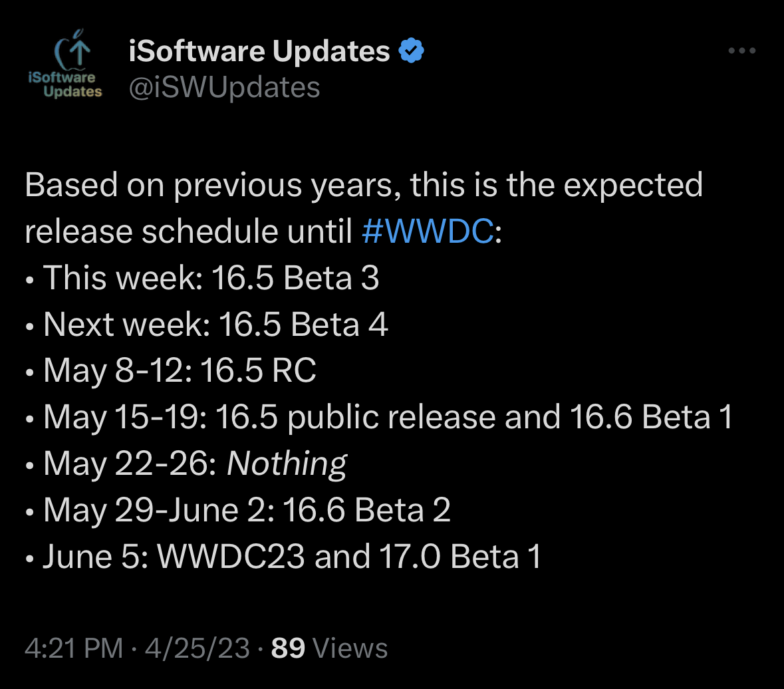Image resolution: width=784 pixels, height=689 pixels.
Task: Click the '16.6 Beta 1' text
Action: click(651, 417)
